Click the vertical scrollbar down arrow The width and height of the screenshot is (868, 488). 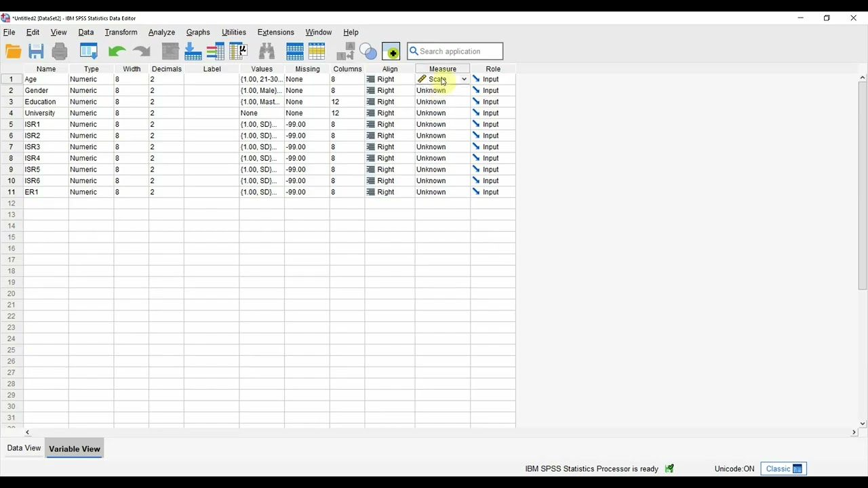click(862, 424)
